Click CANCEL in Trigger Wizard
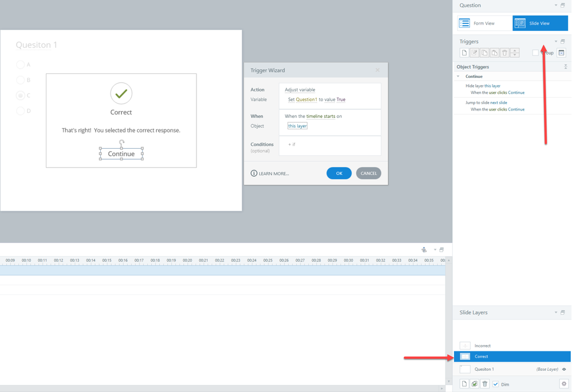This screenshot has height=392, width=572. coord(368,173)
